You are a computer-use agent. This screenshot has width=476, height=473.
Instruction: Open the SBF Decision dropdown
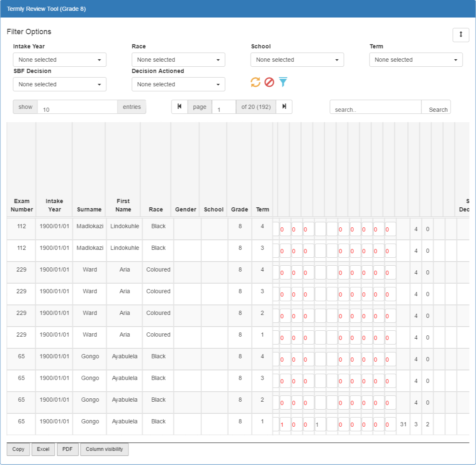click(59, 84)
